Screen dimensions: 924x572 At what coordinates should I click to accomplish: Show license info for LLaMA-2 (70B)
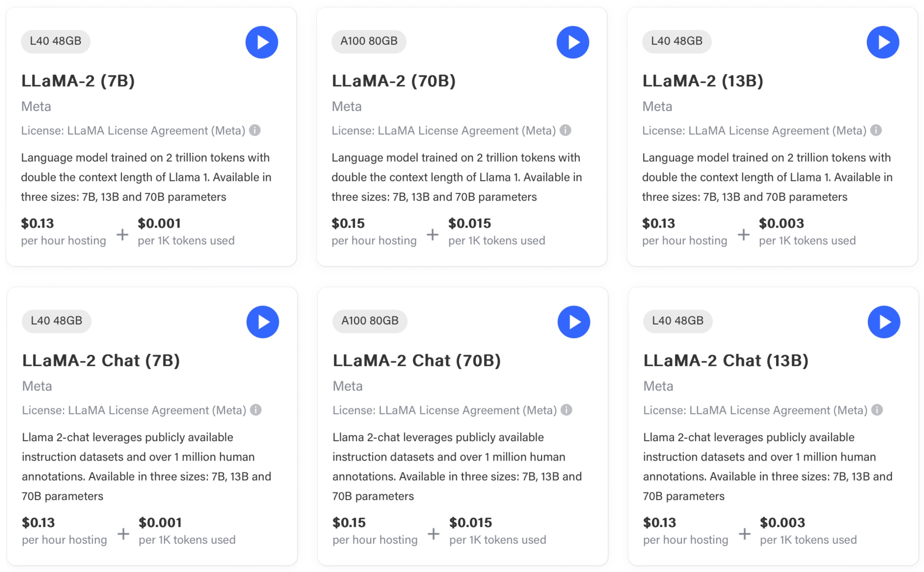click(x=565, y=130)
